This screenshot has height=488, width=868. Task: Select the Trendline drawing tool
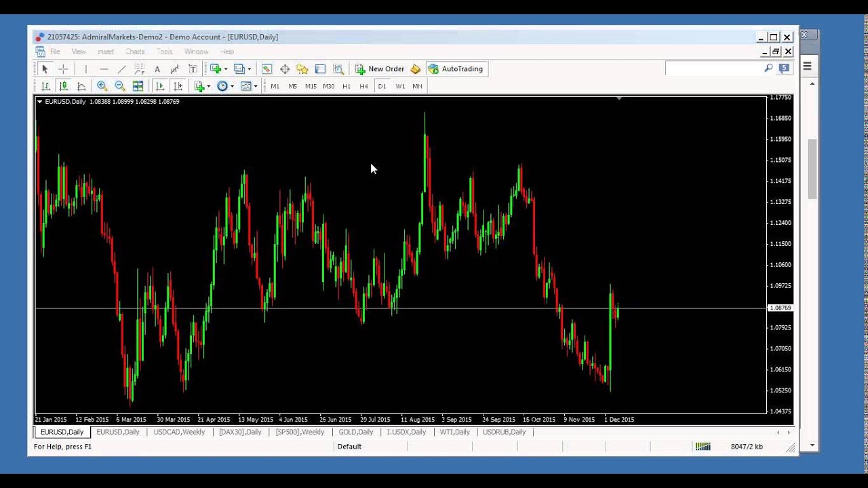click(x=121, y=69)
